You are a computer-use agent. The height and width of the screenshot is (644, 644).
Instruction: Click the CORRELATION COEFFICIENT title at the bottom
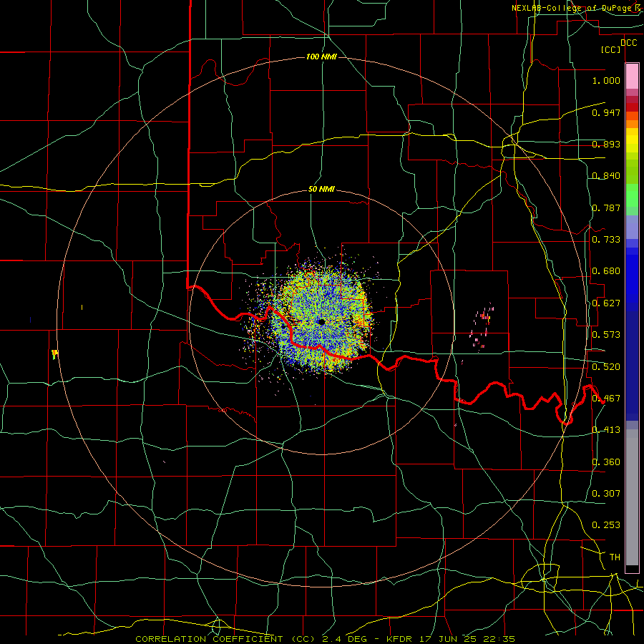(209, 639)
